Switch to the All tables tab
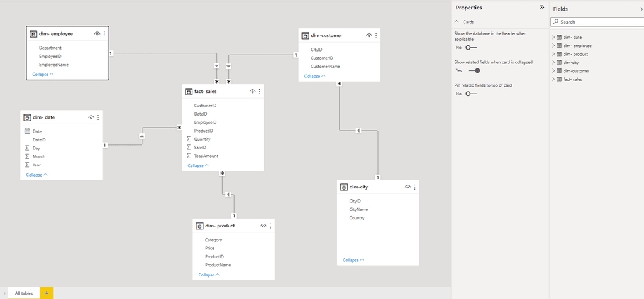The image size is (644, 299). click(24, 293)
